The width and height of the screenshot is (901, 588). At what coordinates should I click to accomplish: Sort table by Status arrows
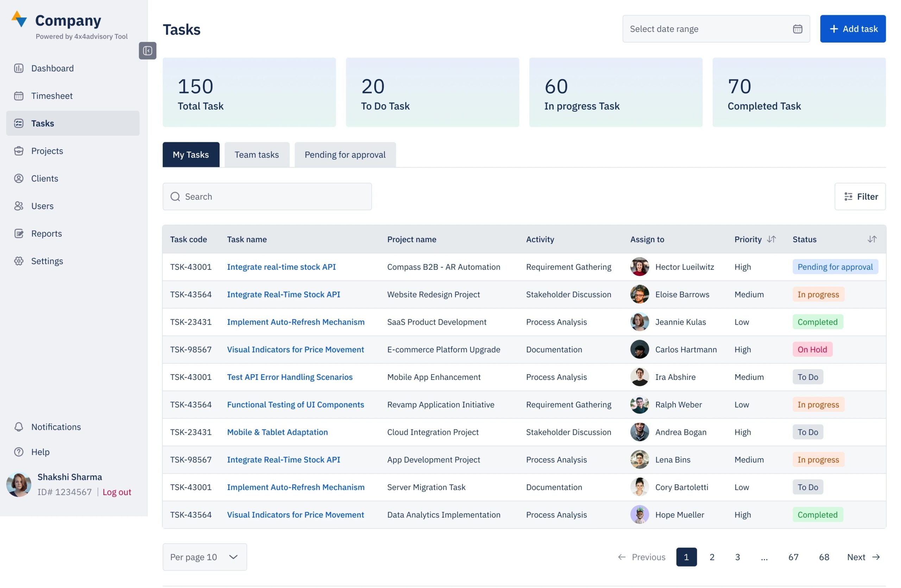871,239
